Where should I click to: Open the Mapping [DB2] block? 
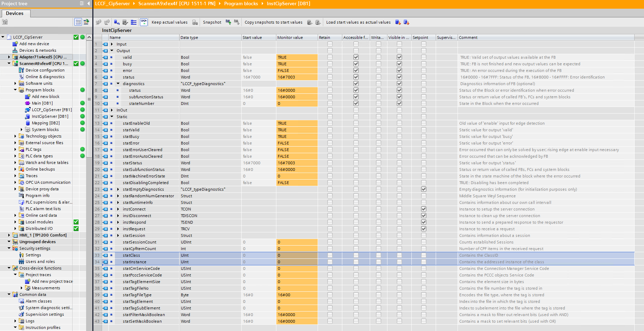[45, 123]
